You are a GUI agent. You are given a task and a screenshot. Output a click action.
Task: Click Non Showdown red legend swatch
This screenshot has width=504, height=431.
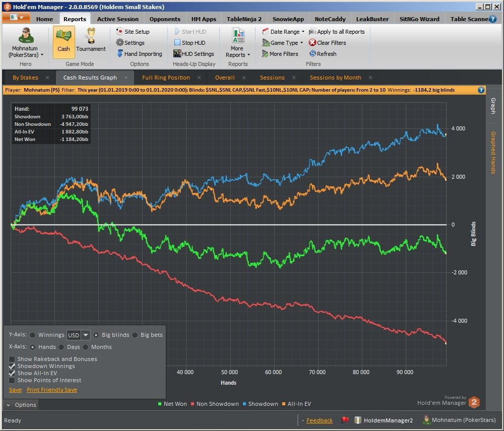click(x=193, y=404)
